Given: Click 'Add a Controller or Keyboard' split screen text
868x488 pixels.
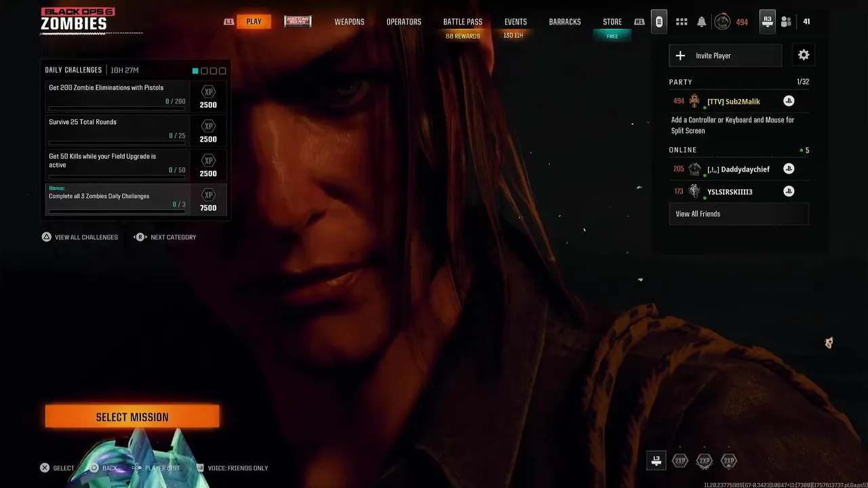Looking at the screenshot, I should [732, 125].
